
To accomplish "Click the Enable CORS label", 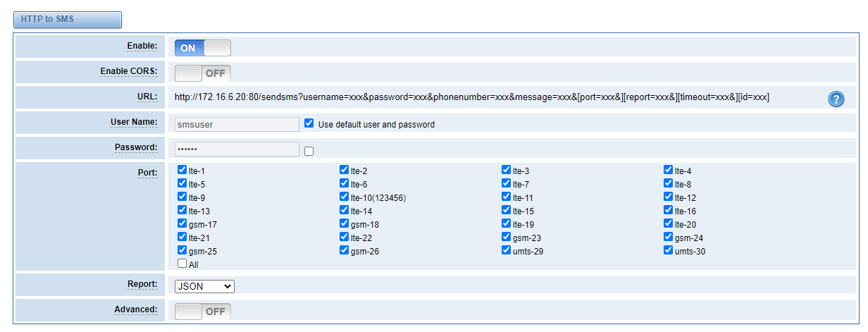I will click(129, 71).
